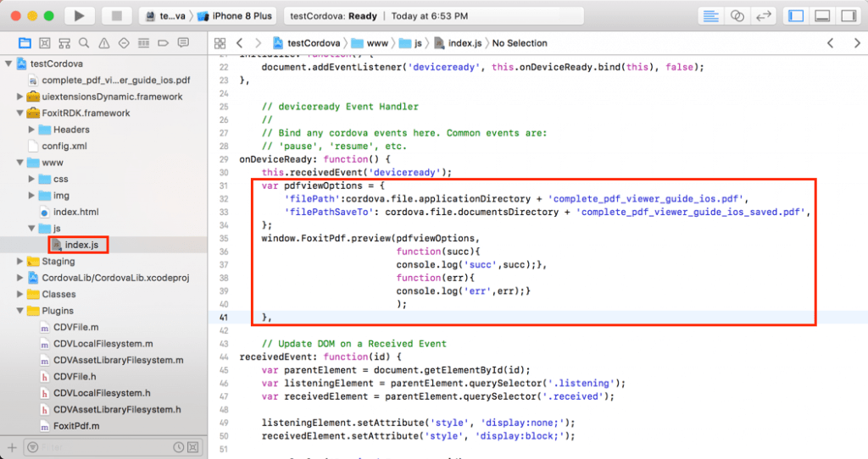Jump to next issue arrow
The image size is (868, 459).
(857, 43)
